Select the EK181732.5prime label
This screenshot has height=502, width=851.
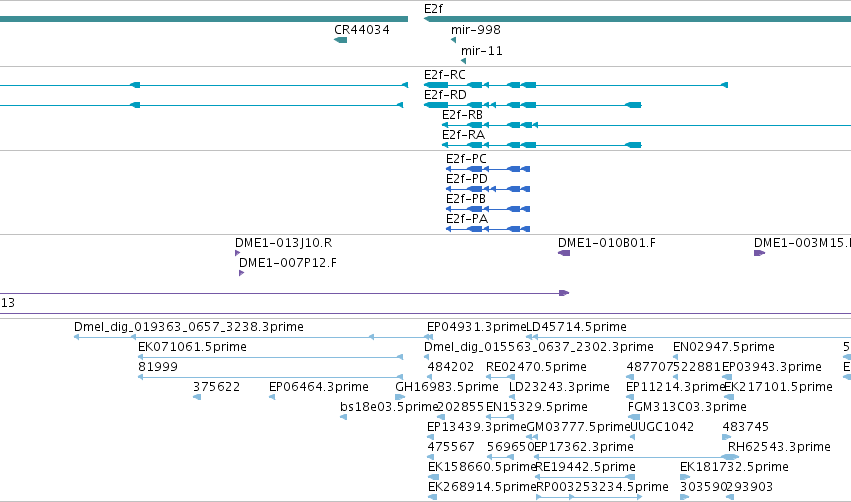(x=734, y=468)
